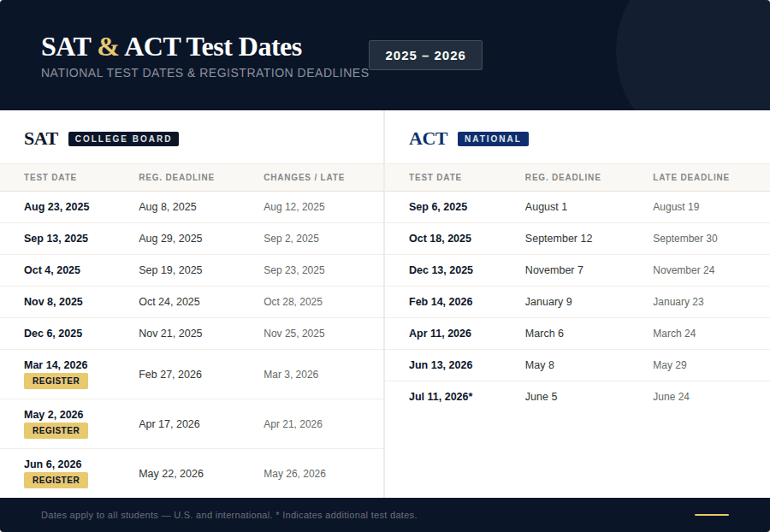770x532 pixels.
Task: Click the SAT Reg. Deadline column header
Action: click(176, 178)
